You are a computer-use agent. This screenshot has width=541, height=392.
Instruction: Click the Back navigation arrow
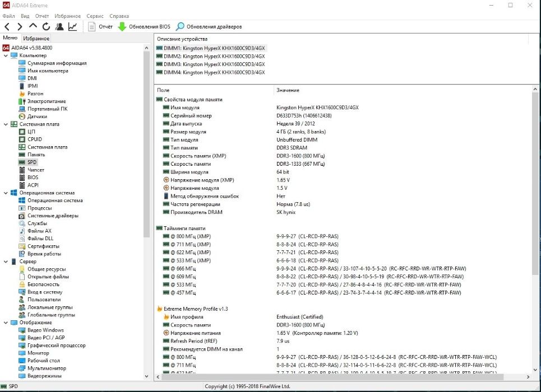pos(7,26)
